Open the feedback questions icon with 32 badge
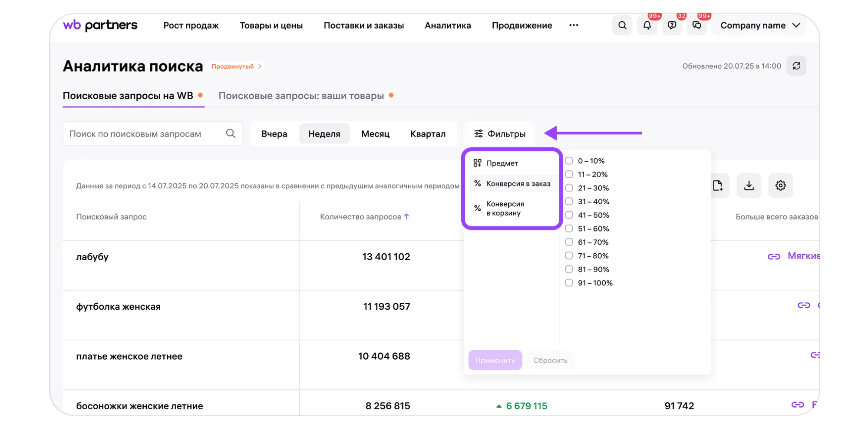This screenshot has width=868, height=428. tap(672, 26)
